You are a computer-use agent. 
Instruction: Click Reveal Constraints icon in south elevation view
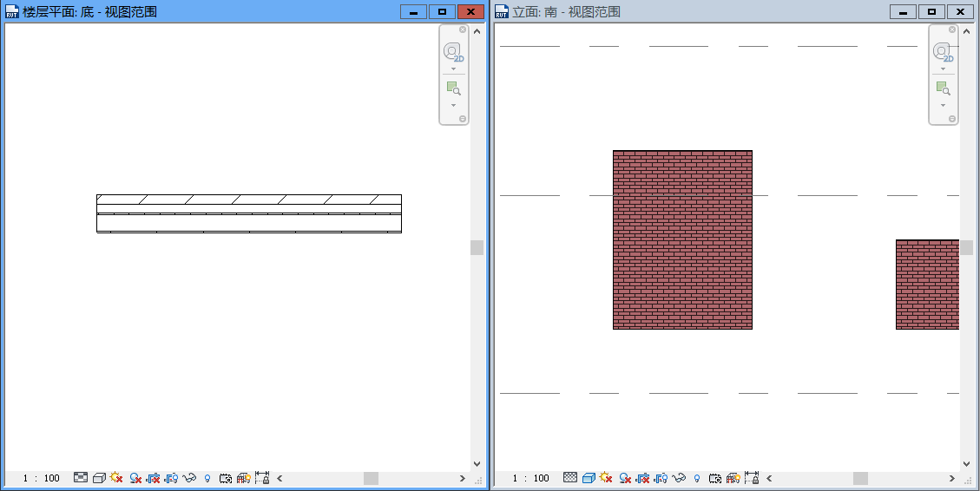[752, 478]
